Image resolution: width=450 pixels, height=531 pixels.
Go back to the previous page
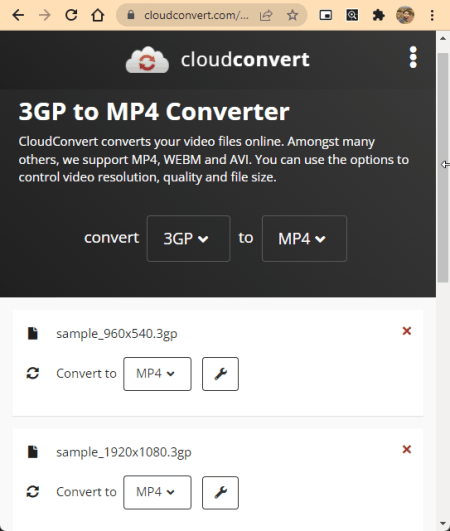[18, 15]
